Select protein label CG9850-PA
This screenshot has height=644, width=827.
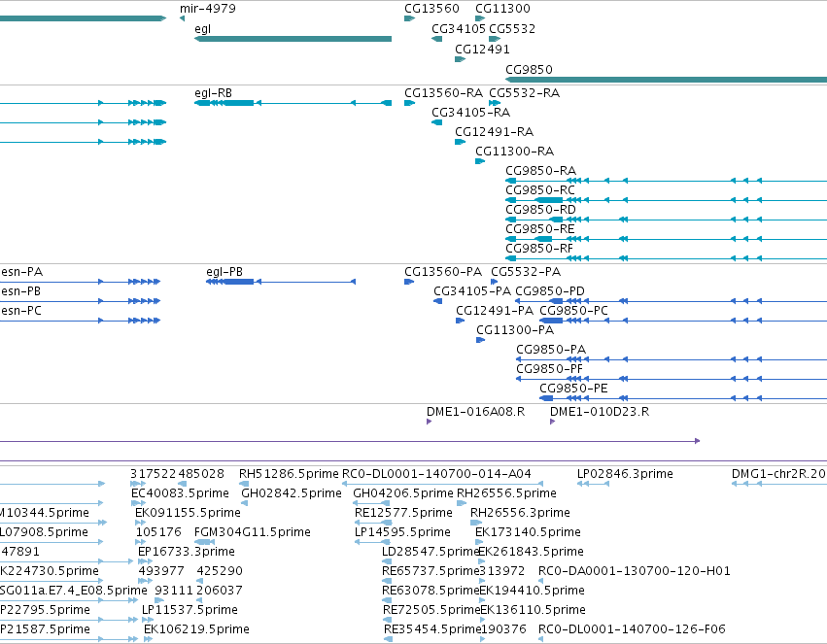click(551, 350)
